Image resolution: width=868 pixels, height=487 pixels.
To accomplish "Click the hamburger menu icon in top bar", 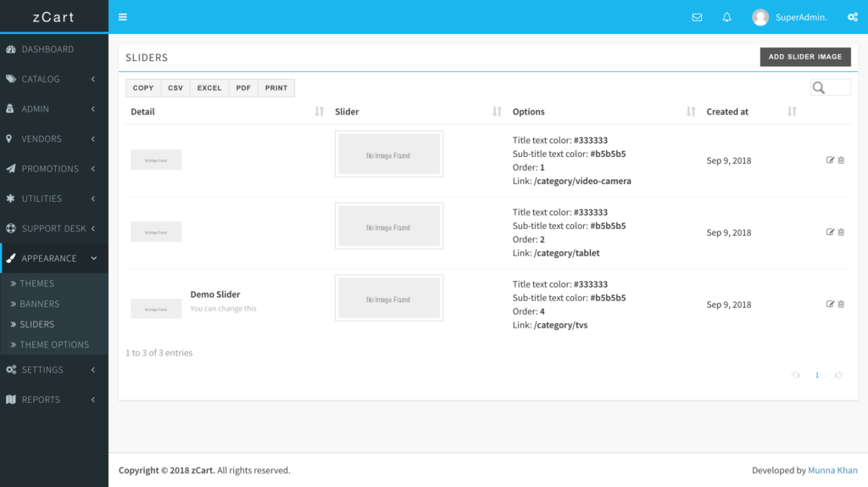I will click(x=123, y=17).
